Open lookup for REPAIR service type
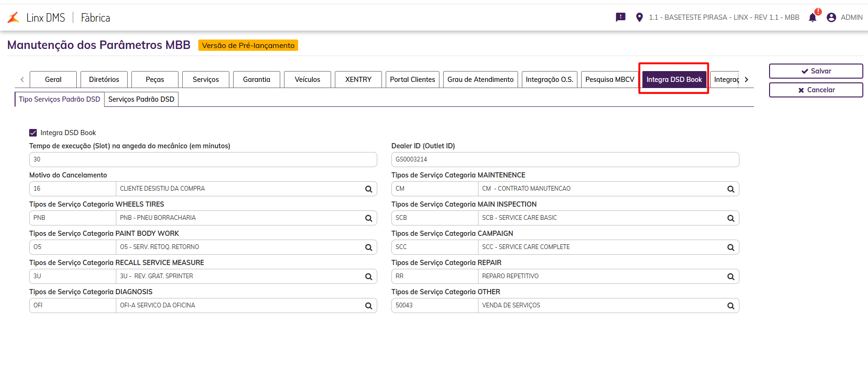Viewport: 868px width, 370px height. pyautogui.click(x=731, y=276)
